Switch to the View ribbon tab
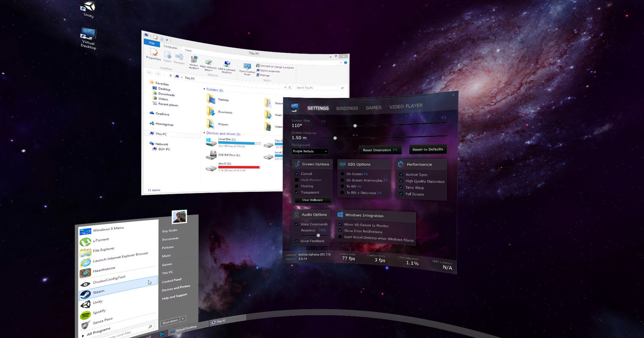The image size is (644, 338). click(188, 50)
